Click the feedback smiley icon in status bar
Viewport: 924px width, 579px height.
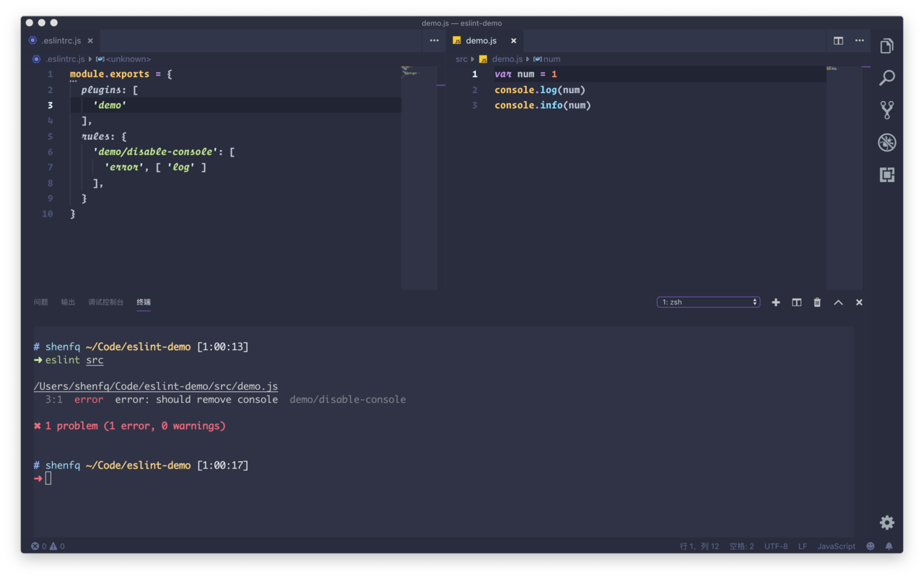pyautogui.click(x=871, y=547)
